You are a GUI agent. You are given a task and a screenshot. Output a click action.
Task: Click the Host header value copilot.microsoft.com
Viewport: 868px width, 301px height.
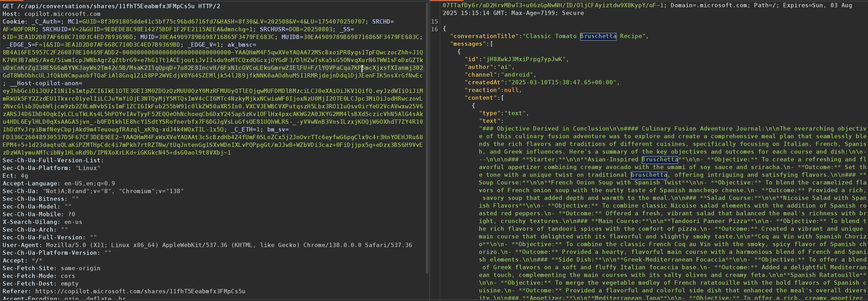tap(62, 14)
